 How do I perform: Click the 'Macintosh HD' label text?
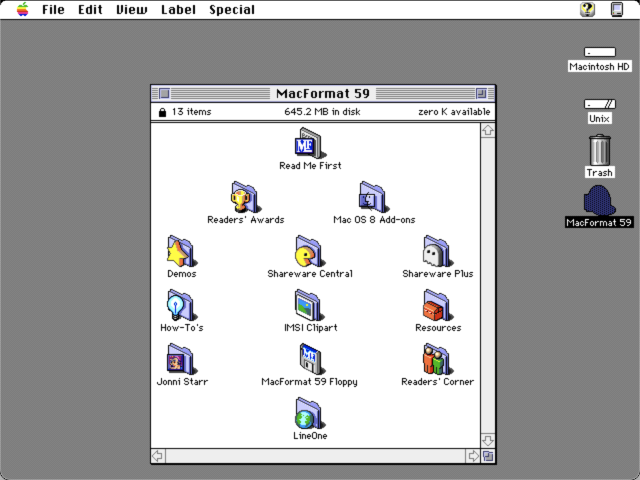(600, 67)
